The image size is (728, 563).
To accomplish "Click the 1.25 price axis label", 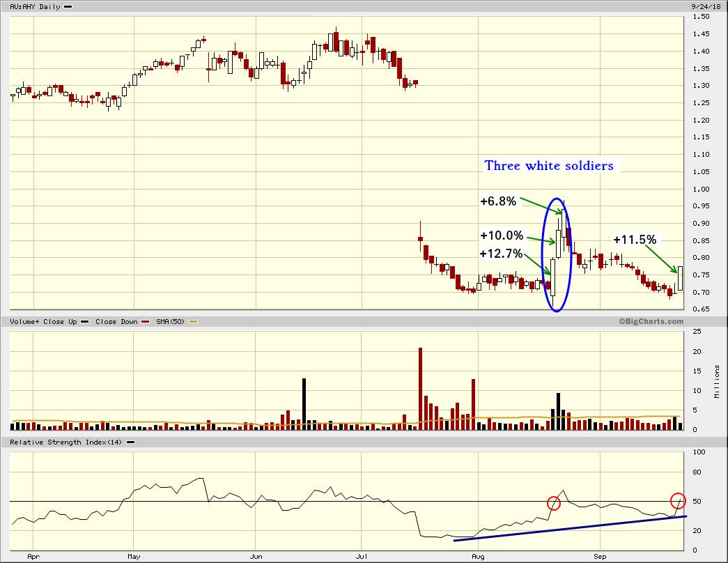I will [701, 102].
